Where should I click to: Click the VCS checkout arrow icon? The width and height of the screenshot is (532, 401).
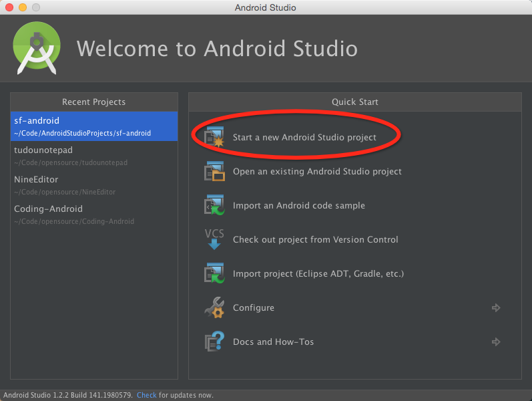coord(214,239)
